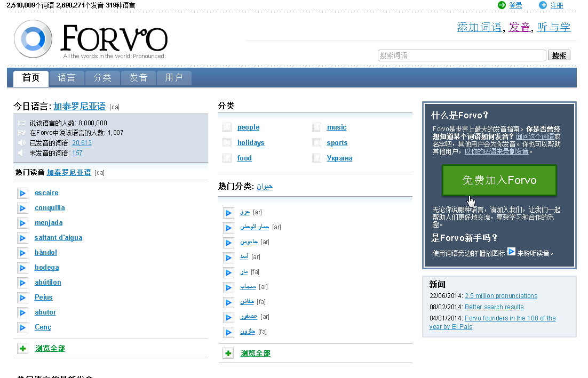Play audio for حمار الوحش
This screenshot has width=588, height=378.
[x=228, y=228]
